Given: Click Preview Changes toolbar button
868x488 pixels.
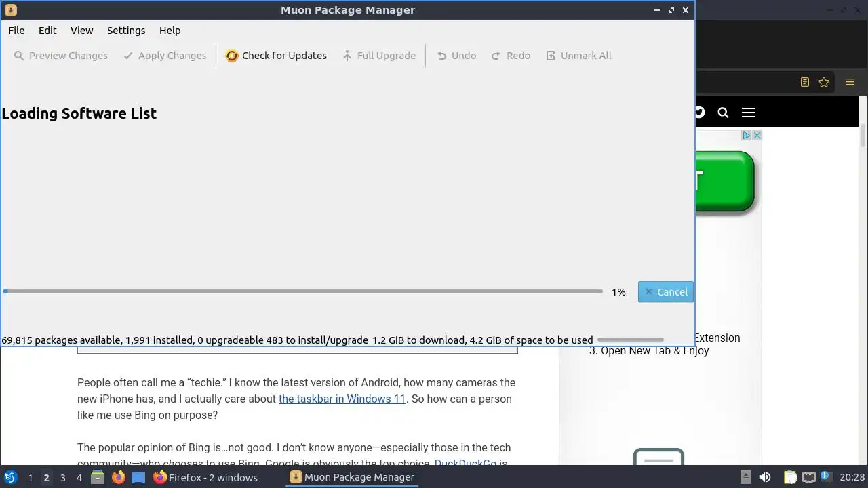Looking at the screenshot, I should point(61,56).
